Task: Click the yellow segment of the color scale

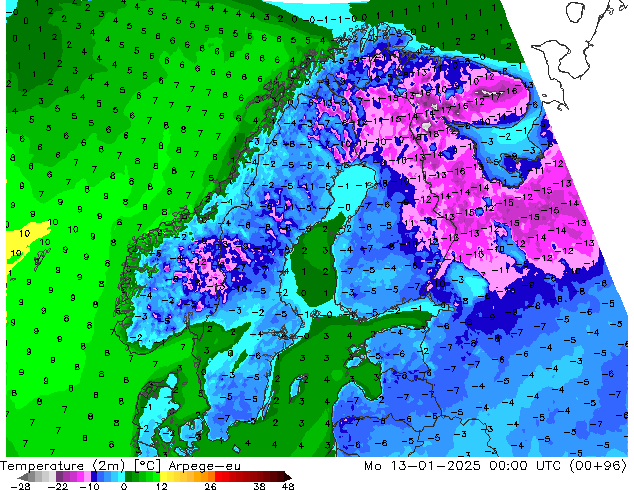Action: coord(163,476)
